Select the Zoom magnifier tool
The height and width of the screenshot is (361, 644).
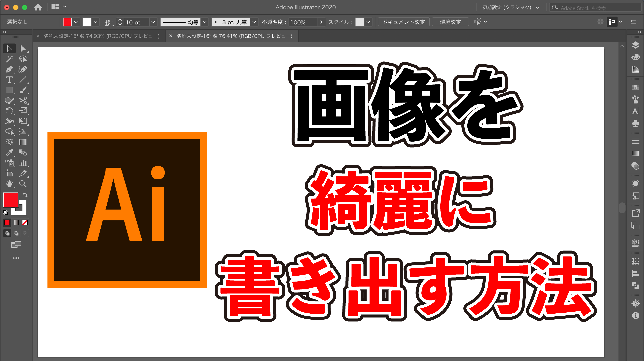pyautogui.click(x=23, y=184)
